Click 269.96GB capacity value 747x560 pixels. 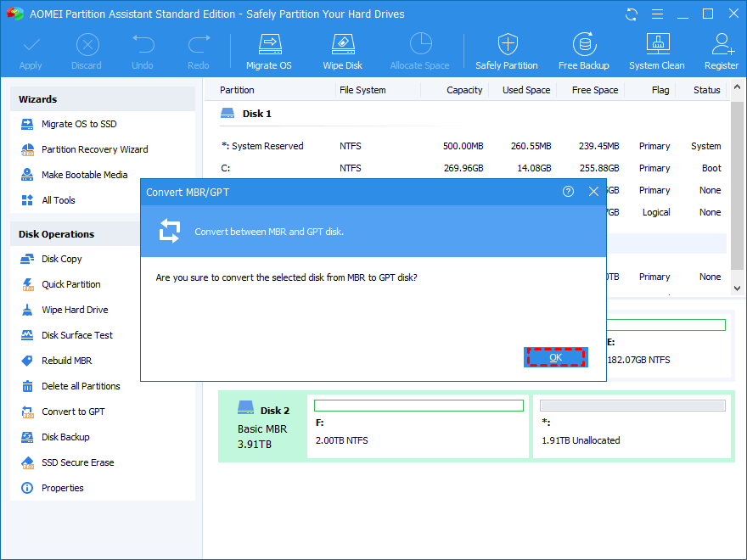coord(463,168)
